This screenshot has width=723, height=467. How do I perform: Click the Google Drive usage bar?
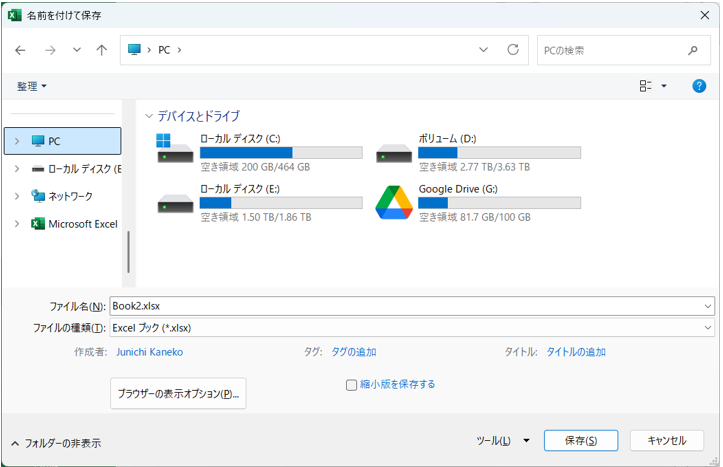[x=499, y=203]
